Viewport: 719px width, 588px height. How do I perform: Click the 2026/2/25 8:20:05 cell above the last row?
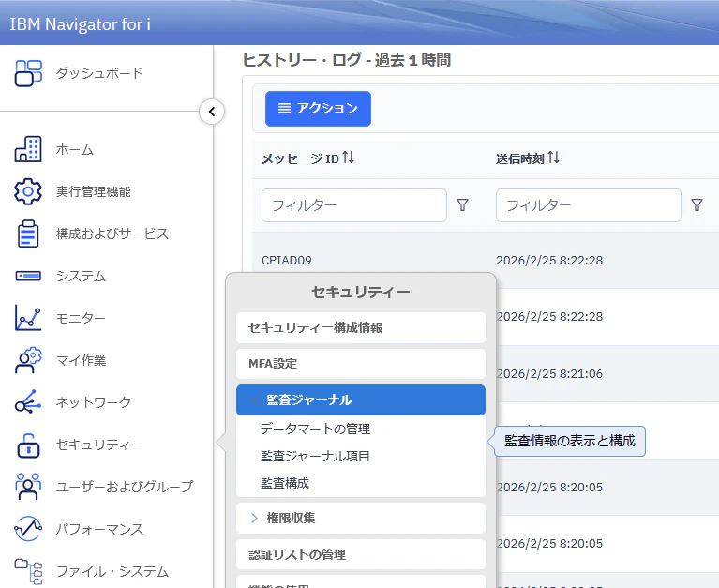(549, 544)
